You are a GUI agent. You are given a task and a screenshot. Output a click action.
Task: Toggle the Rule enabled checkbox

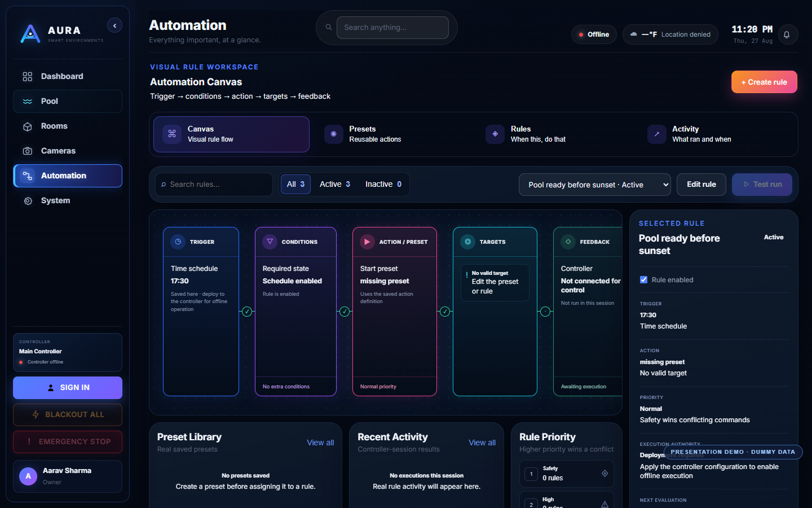643,279
